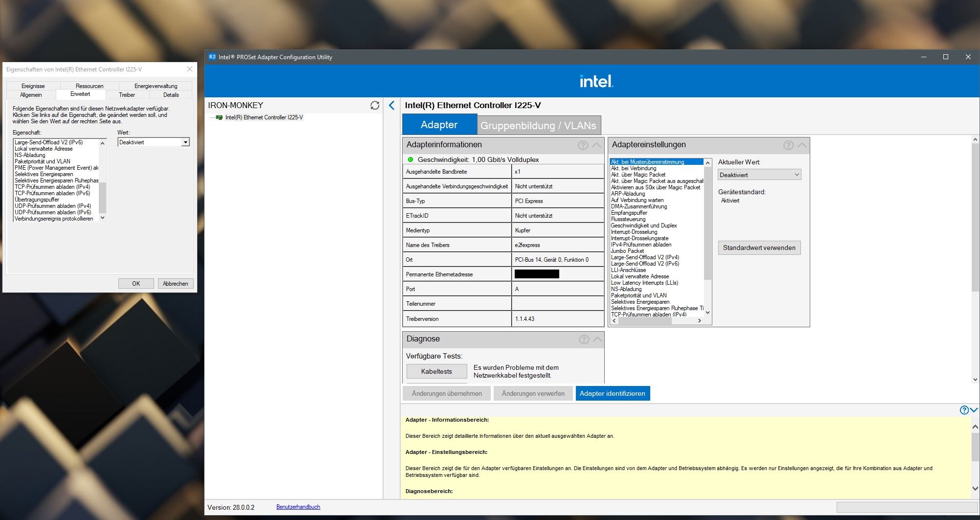Click the right arrow of the settings list horizontal scrollbar
Viewport: 980px width, 520px height.
point(700,321)
